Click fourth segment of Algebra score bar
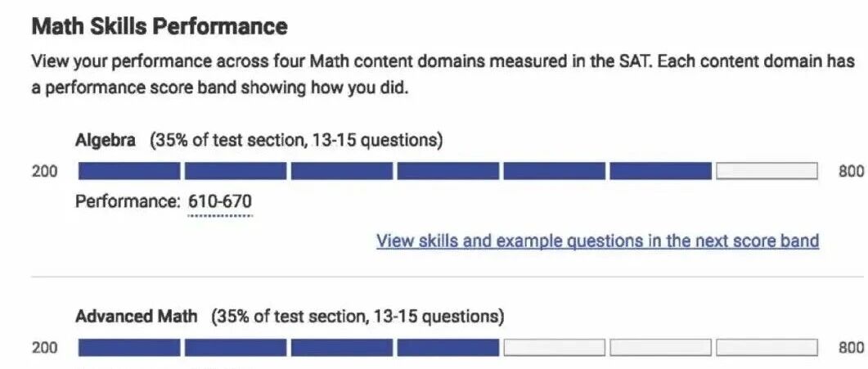Screen dimensions: 868x369 tap(448, 171)
